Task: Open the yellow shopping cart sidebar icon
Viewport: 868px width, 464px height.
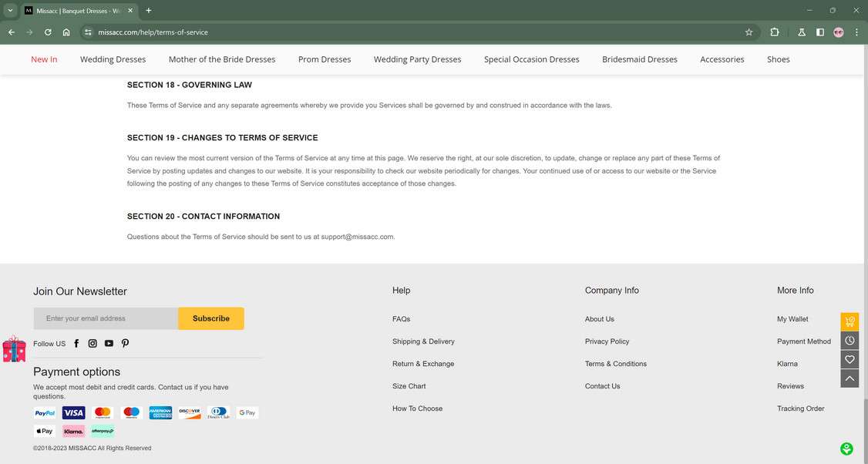Action: 849,321
